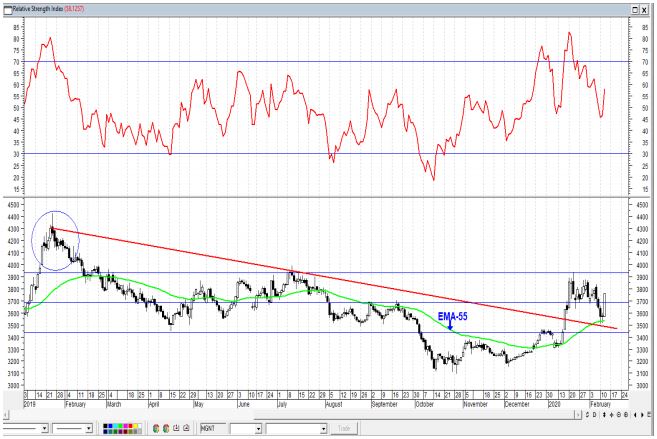Select the MGNT ticker field

[x=213, y=429]
